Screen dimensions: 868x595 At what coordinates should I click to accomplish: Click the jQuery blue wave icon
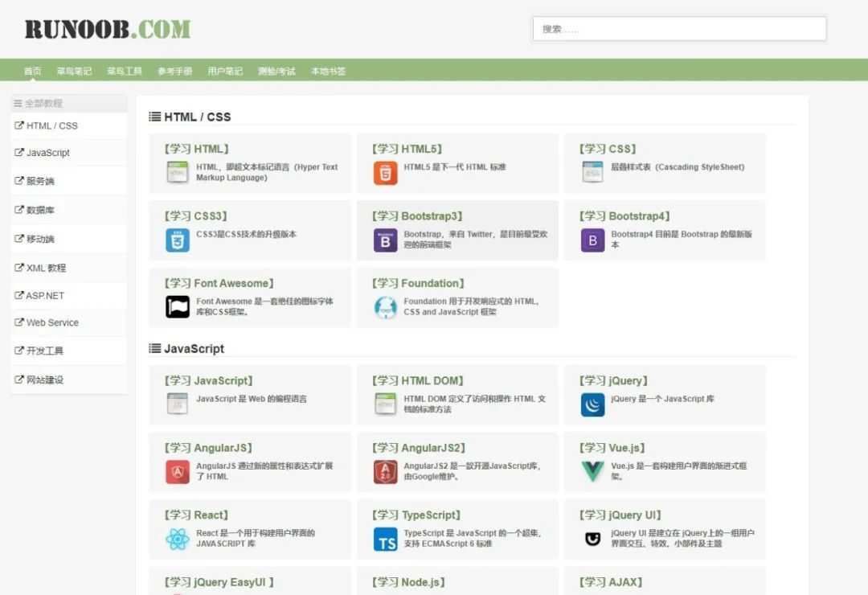592,404
